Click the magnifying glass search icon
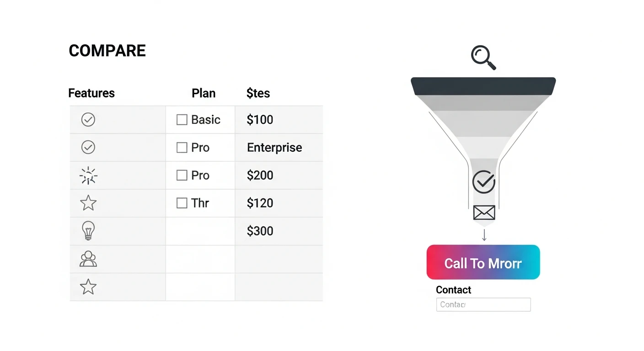The width and height of the screenshot is (644, 351). (483, 58)
